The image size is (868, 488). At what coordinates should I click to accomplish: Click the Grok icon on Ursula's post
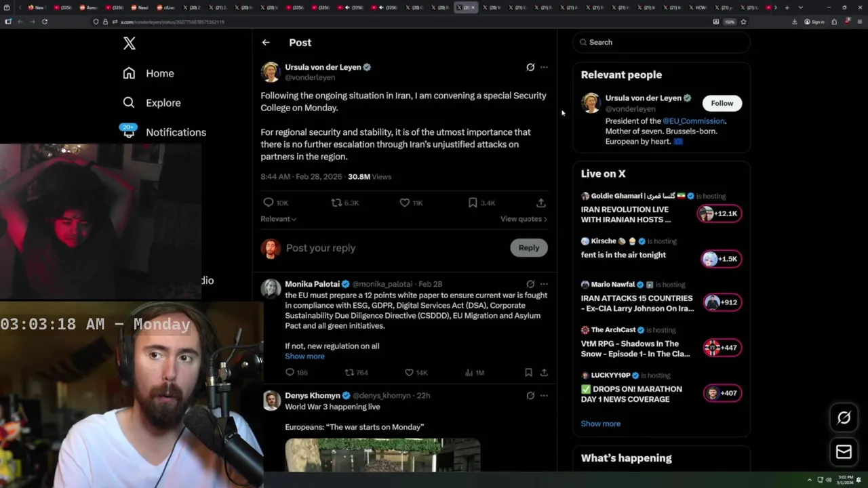(530, 67)
